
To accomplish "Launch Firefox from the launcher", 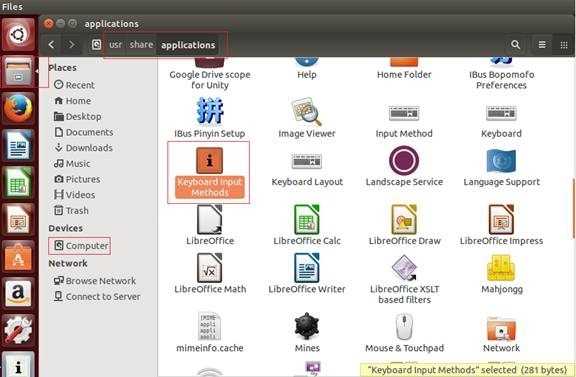I will coord(18,108).
